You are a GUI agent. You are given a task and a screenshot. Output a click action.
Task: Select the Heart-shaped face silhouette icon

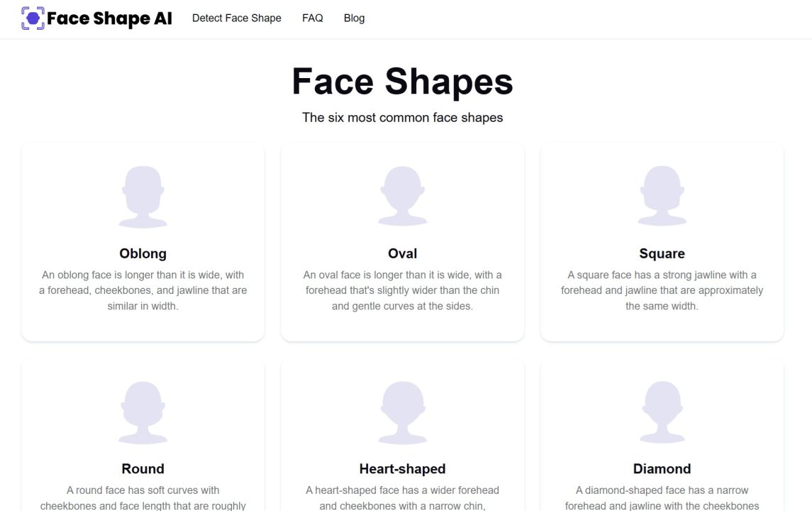pos(402,409)
